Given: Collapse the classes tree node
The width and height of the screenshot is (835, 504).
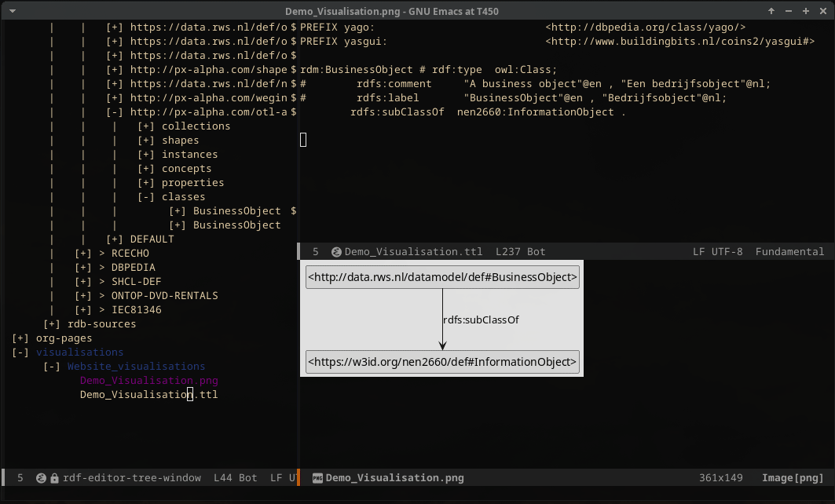Looking at the screenshot, I should point(146,197).
